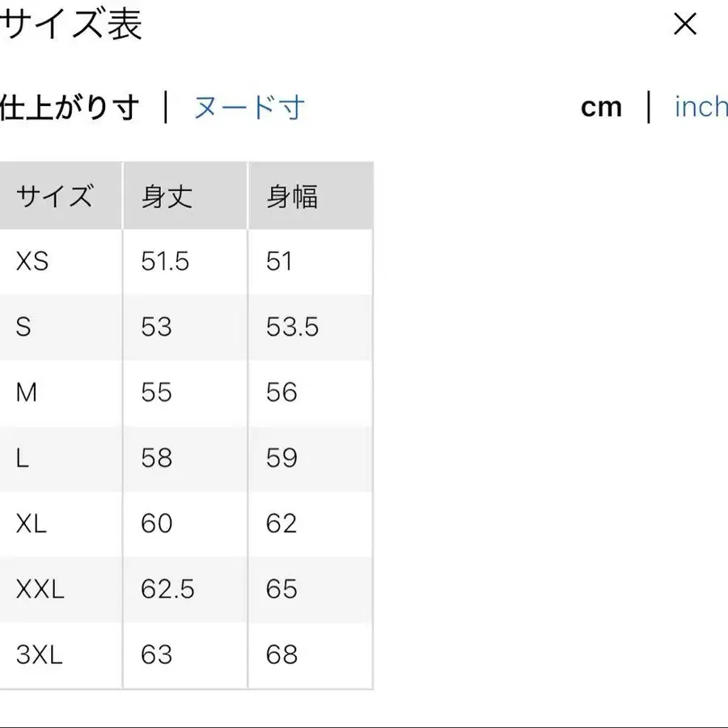Screen dimensions: 728x728
Task: Select the 3XL size row label
Action: (39, 654)
